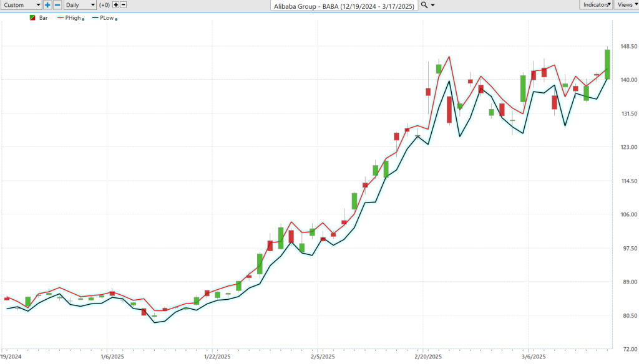Click the Bar legend label

click(x=43, y=18)
